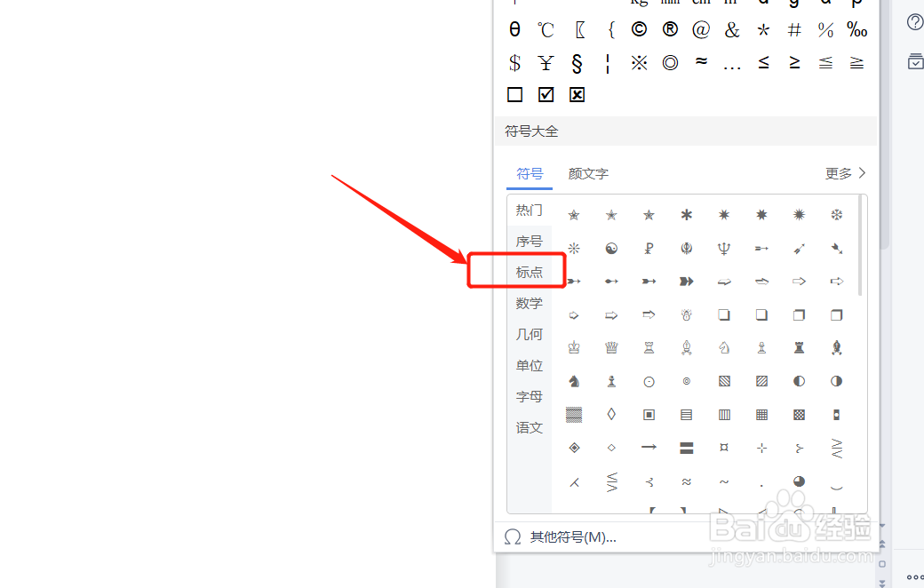Open 更多 for more symbols
Image resolution: width=924 pixels, height=588 pixels.
click(845, 173)
